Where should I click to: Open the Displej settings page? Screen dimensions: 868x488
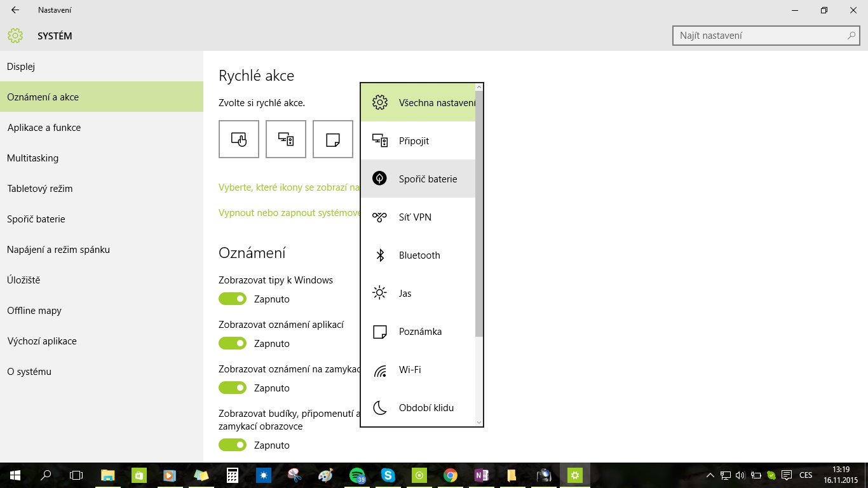102,66
